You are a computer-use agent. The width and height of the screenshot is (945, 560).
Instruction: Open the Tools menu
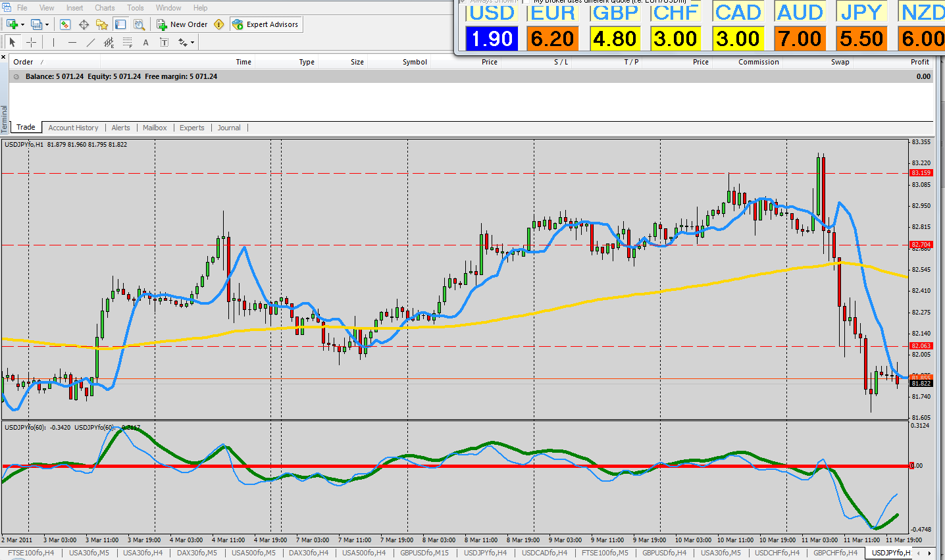coord(136,8)
